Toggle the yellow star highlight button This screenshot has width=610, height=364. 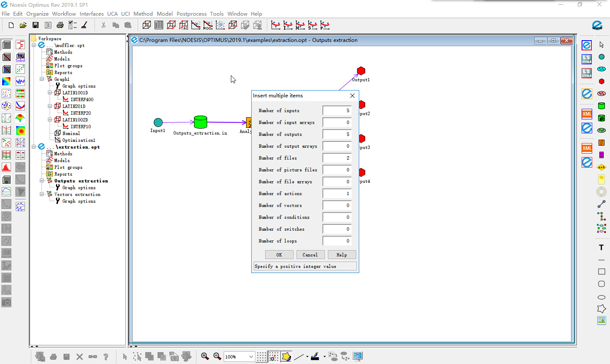(x=286, y=356)
